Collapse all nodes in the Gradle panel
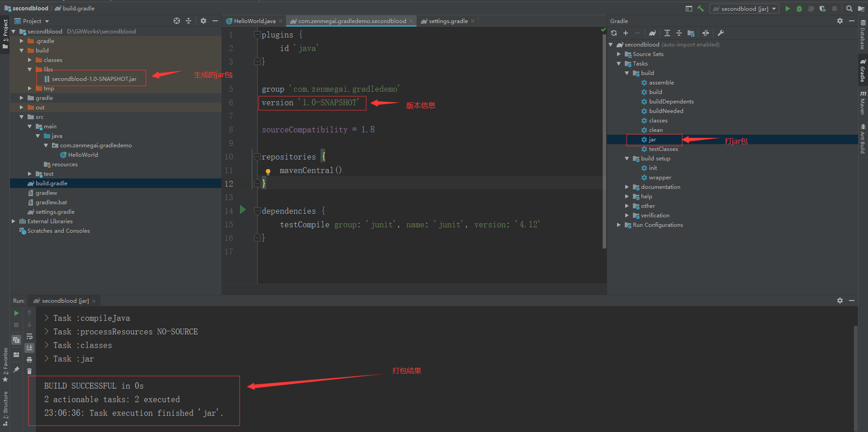 (679, 33)
